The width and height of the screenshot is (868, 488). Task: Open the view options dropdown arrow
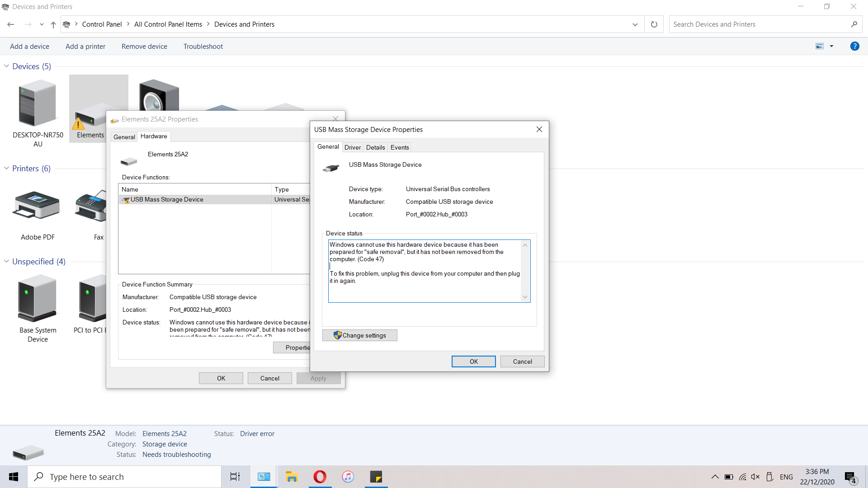click(x=831, y=46)
